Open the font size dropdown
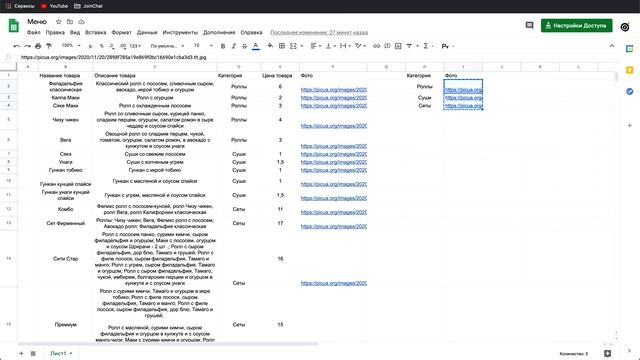 pos(203,46)
